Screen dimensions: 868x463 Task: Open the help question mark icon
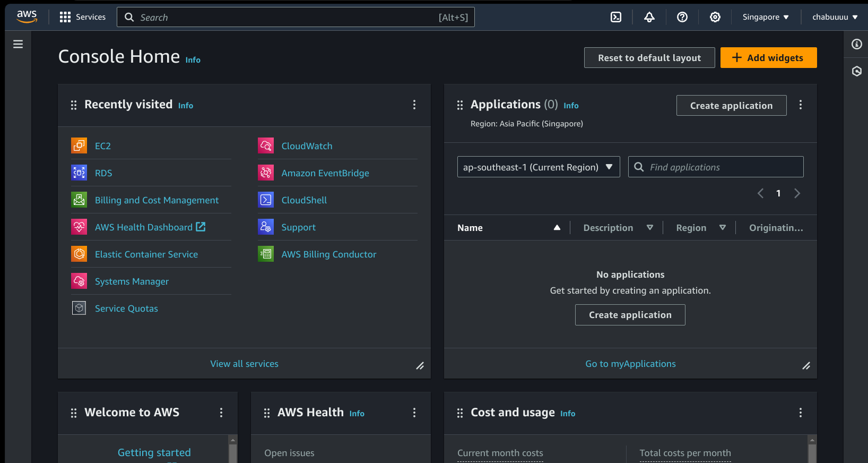[x=682, y=17]
